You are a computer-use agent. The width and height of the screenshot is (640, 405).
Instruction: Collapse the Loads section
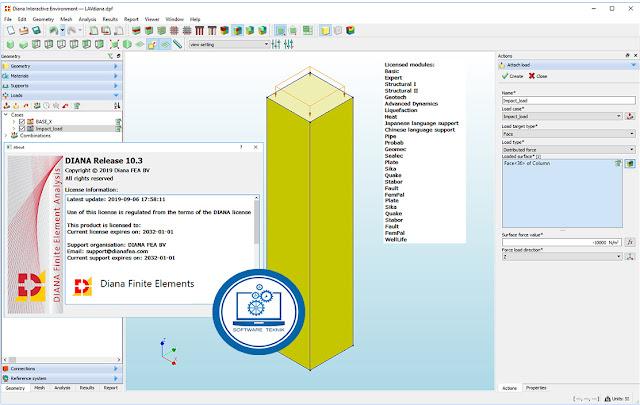click(x=61, y=95)
